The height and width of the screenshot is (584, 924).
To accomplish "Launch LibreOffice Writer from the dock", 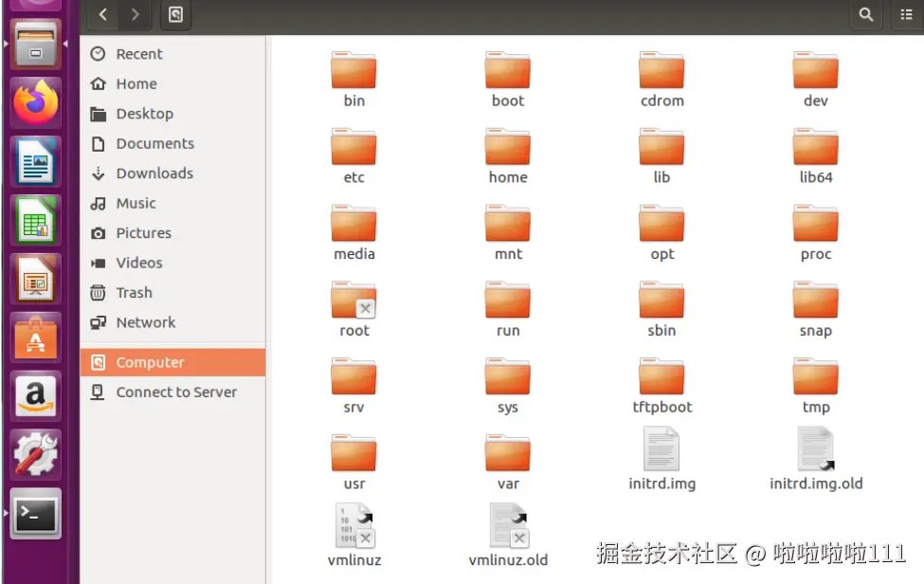I will pos(36,161).
